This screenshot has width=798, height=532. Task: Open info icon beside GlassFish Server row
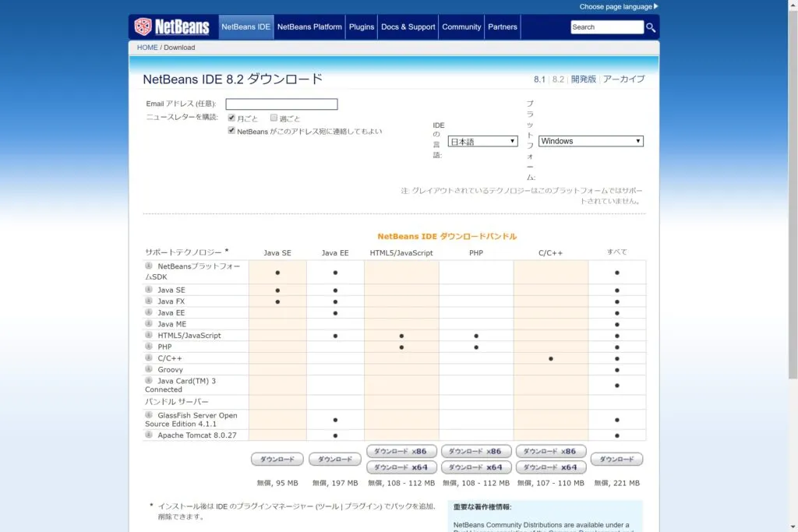(x=149, y=414)
